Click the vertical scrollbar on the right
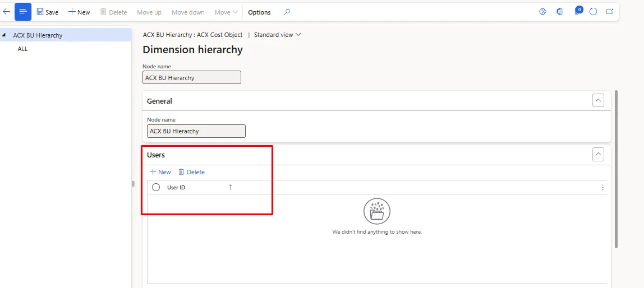644x288 pixels. (x=616, y=169)
